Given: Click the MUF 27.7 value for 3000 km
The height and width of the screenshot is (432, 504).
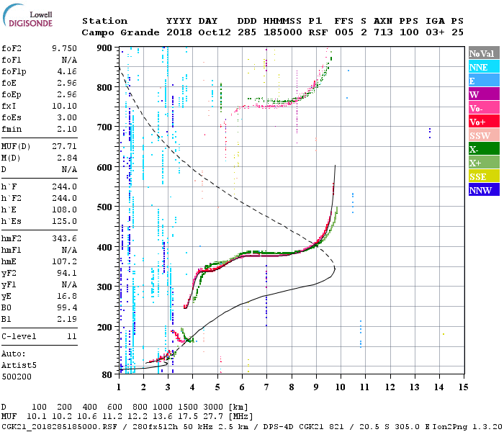Looking at the screenshot, I should pyautogui.click(x=213, y=417).
